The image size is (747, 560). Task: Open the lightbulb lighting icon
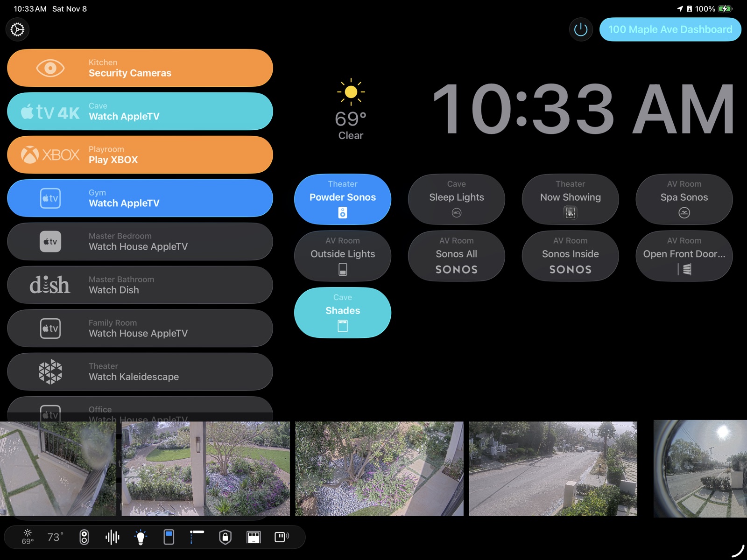click(x=141, y=537)
